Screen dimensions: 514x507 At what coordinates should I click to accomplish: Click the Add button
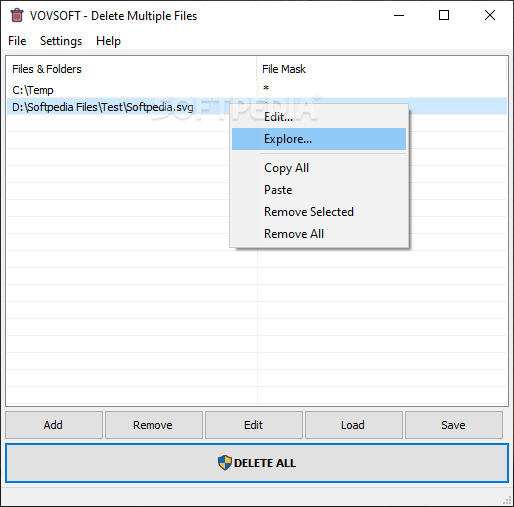click(x=54, y=425)
